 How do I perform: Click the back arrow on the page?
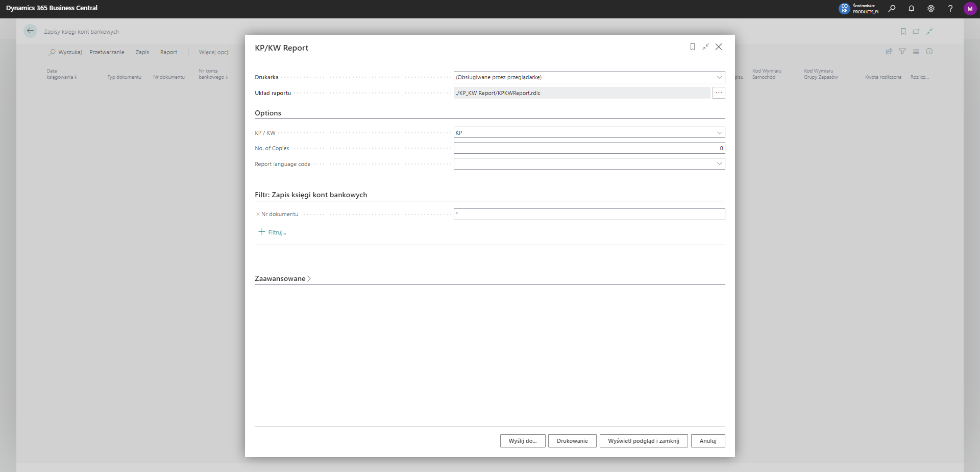pyautogui.click(x=30, y=31)
